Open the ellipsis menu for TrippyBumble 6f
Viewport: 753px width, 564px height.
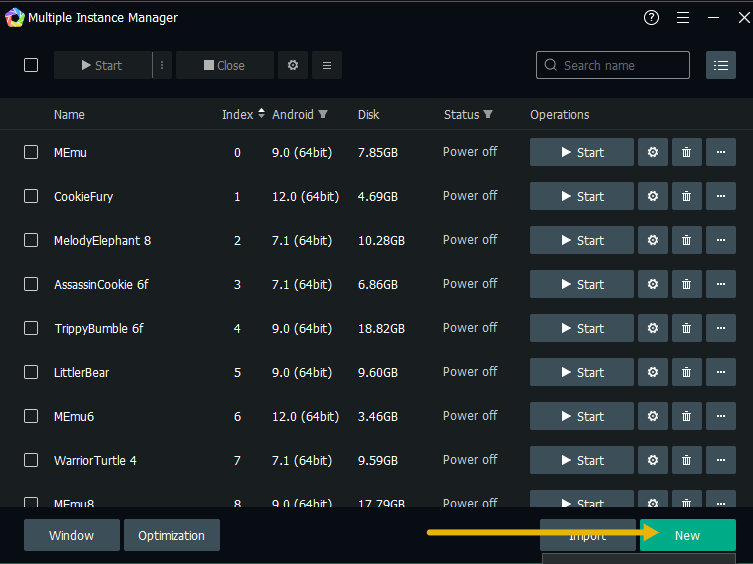[721, 328]
